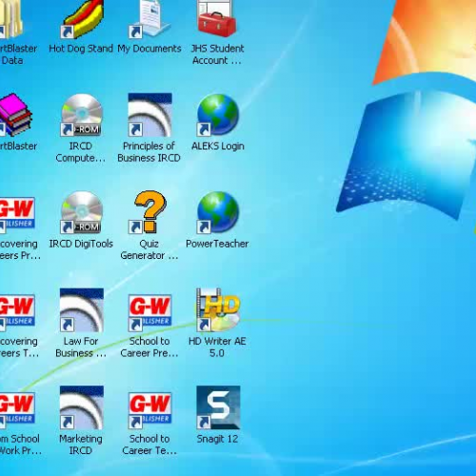This screenshot has width=476, height=476.
Task: Select the IRCD Compute... CD-ROM icon
Action: click(x=82, y=115)
